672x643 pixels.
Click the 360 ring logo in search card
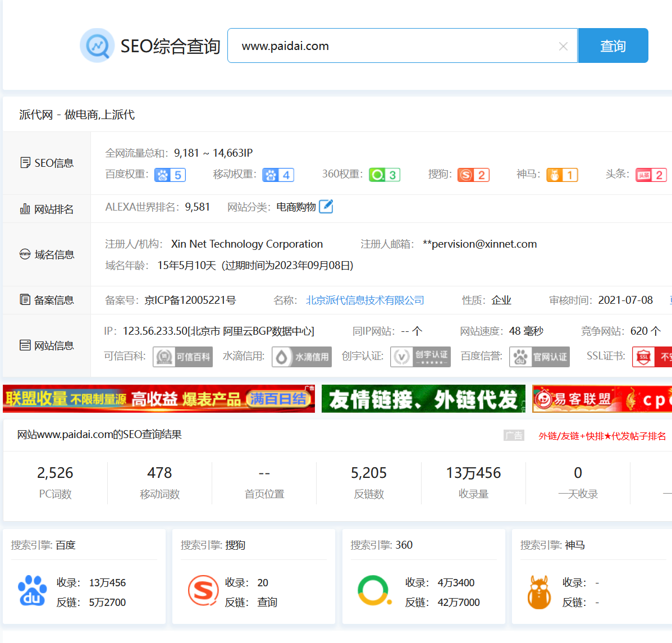[x=374, y=590]
